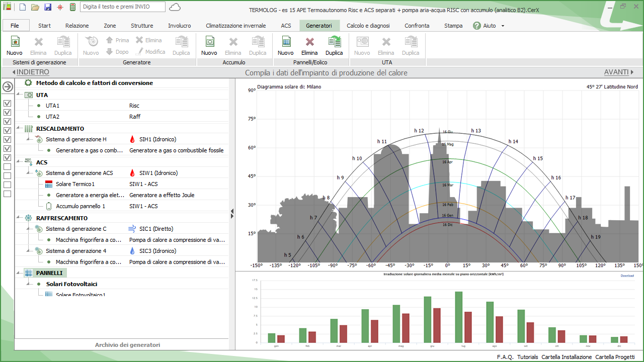Switch to the Stampa tab
This screenshot has width=644, height=362.
tap(453, 26)
